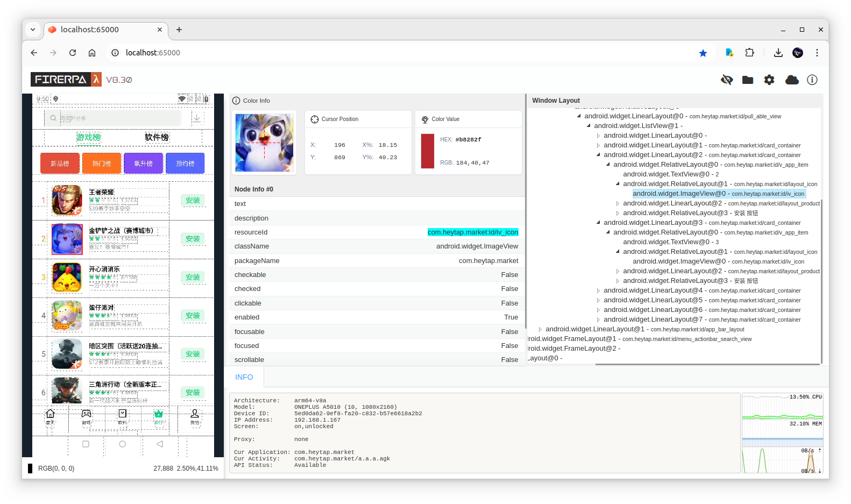The height and width of the screenshot is (504, 851).
Task: Tap the home icon in phone bottom bar
Action: click(x=50, y=414)
